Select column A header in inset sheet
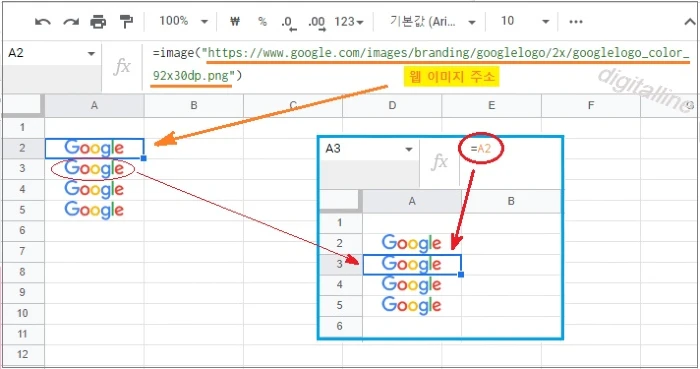700x369 pixels. coord(412,201)
